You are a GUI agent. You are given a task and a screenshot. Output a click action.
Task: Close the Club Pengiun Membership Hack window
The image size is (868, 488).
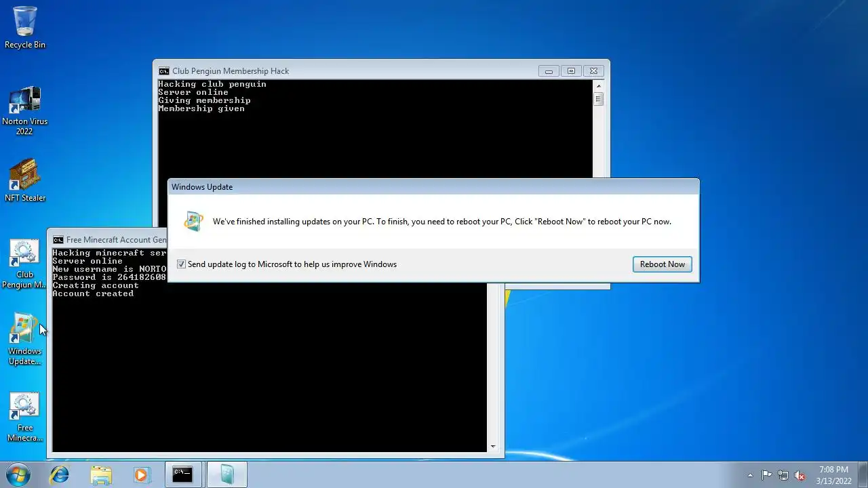(x=593, y=71)
